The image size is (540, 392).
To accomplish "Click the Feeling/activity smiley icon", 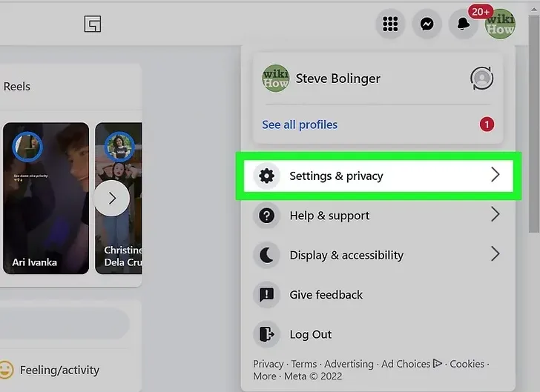I will [5, 370].
